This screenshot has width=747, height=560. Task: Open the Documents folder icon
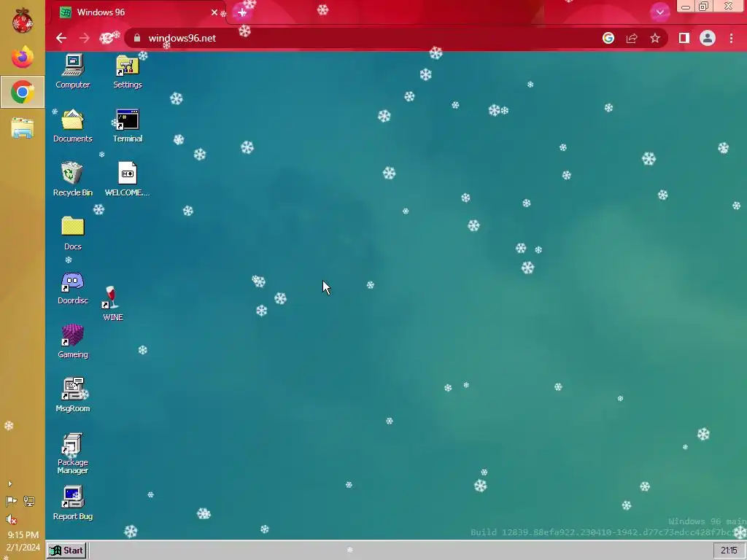tap(72, 125)
